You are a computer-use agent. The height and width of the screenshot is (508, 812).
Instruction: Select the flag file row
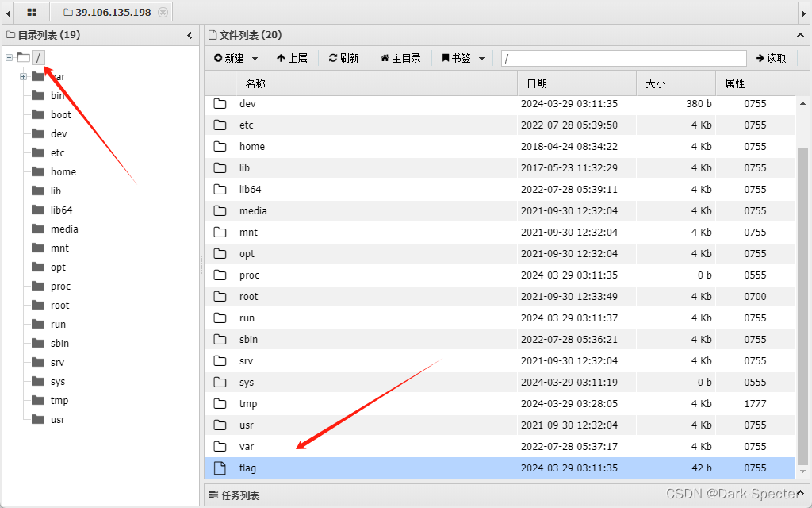point(500,468)
